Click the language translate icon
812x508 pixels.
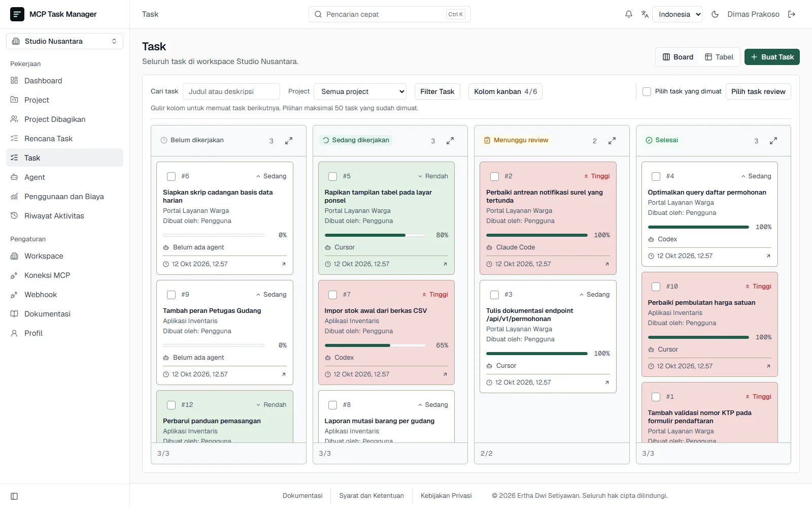(645, 14)
